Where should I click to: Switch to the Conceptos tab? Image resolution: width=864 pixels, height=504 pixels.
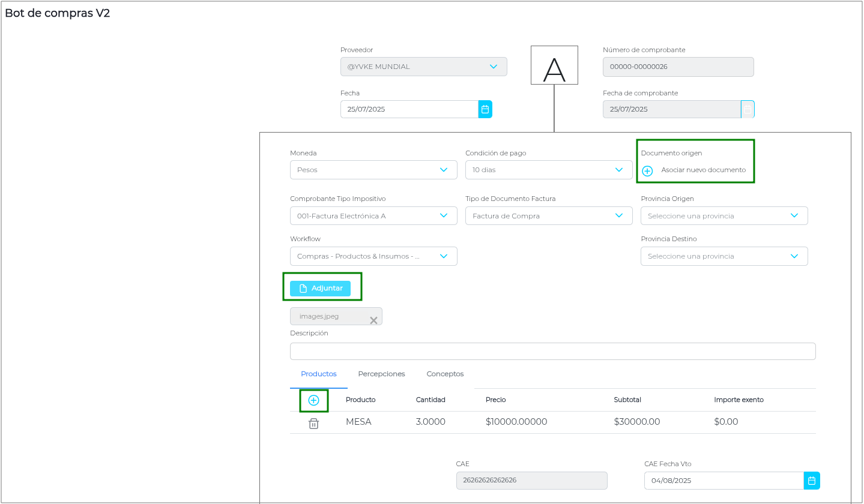click(445, 374)
